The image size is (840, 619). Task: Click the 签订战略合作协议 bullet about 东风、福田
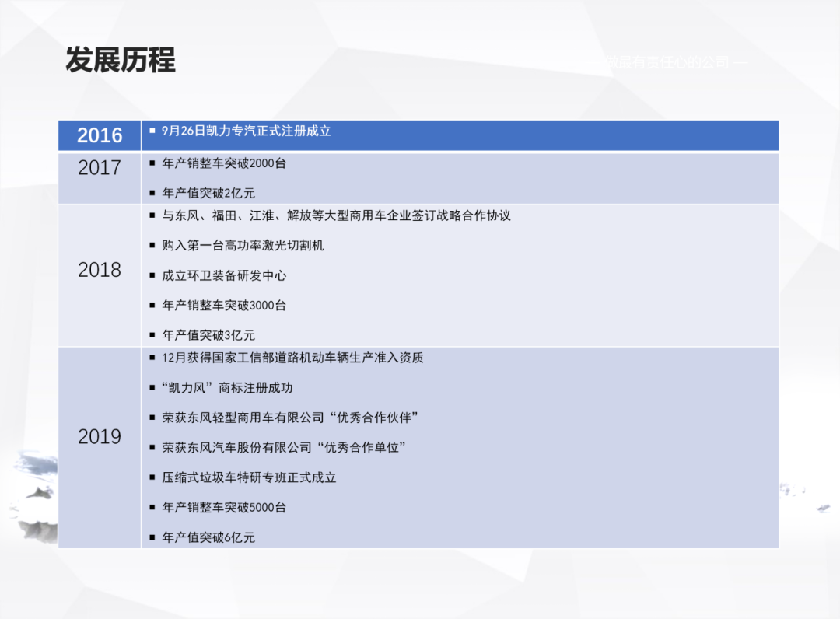point(336,215)
